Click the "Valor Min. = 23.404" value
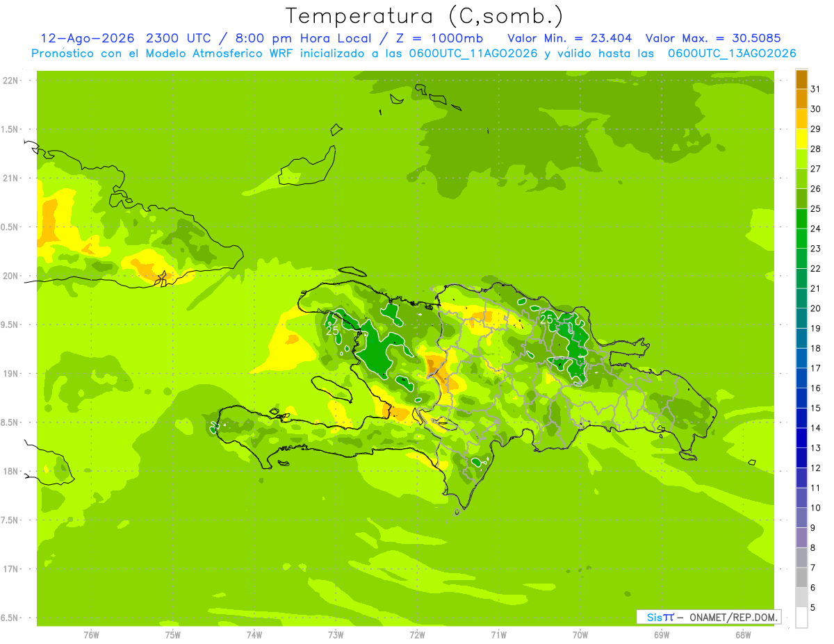The image size is (834, 644). 570,38
